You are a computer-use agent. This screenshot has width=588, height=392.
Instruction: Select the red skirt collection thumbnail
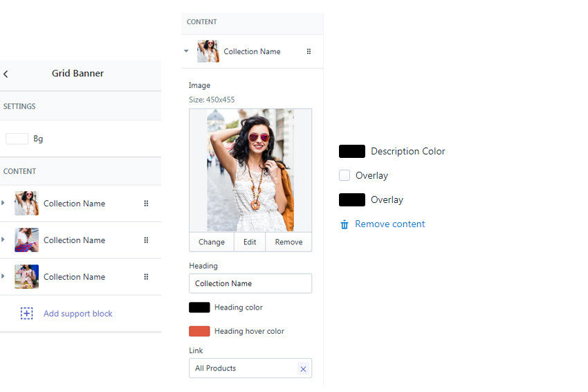(26, 240)
